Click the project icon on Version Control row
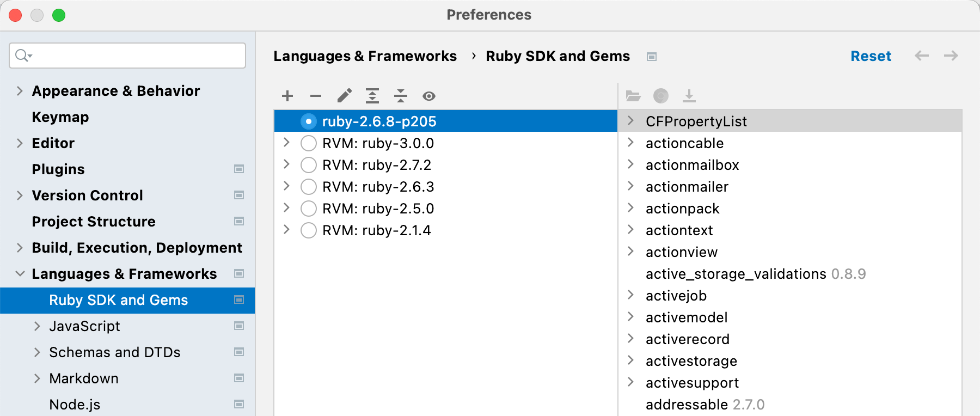 [239, 195]
